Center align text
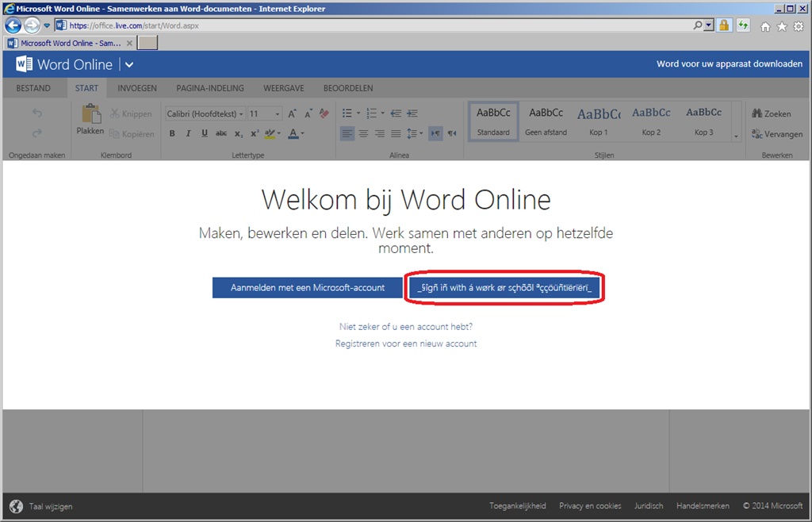Screen dimensions: 812x522 point(363,133)
